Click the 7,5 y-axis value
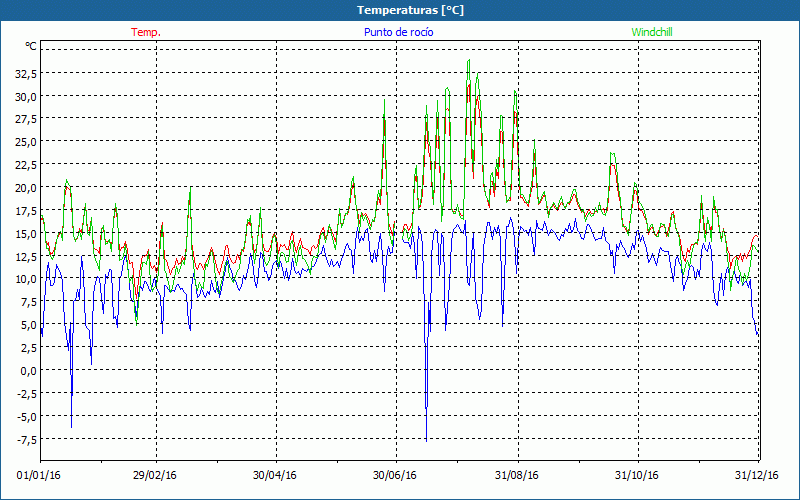This screenshot has width=800, height=500. point(28,302)
